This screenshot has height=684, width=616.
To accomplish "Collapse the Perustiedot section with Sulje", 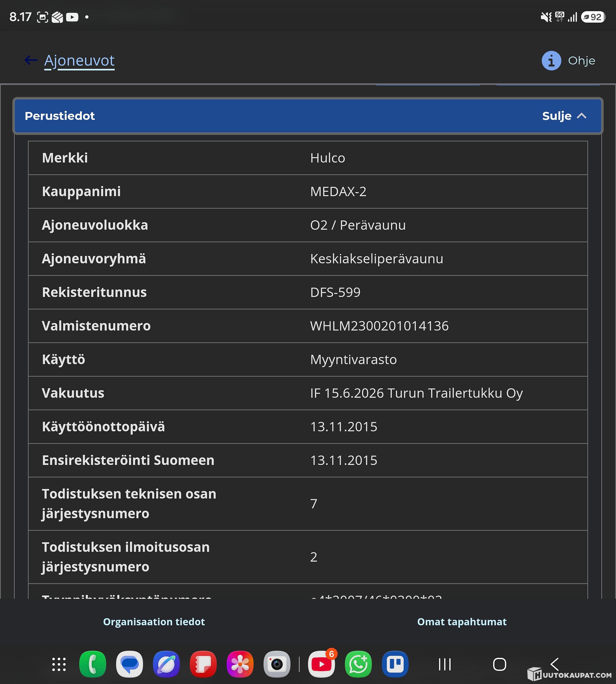I will click(564, 116).
